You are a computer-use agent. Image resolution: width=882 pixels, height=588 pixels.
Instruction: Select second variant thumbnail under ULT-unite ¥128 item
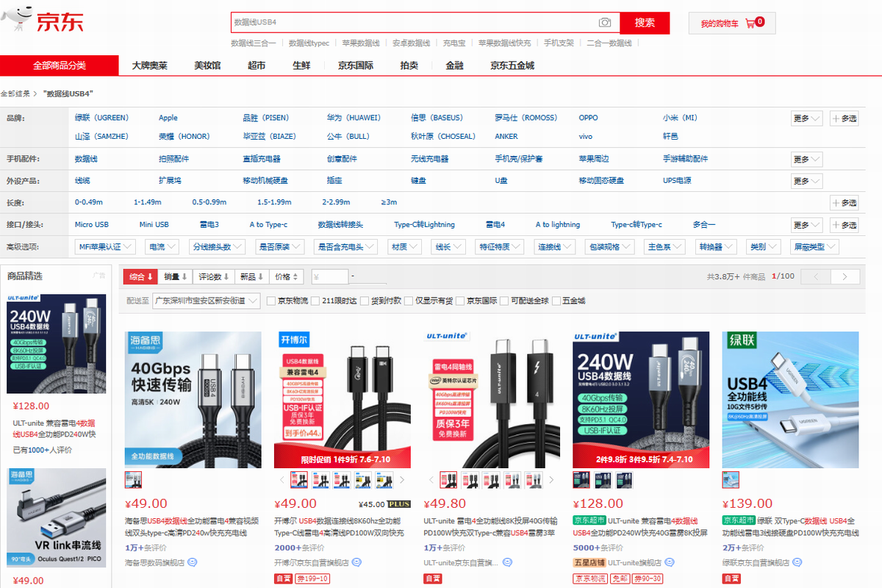(x=601, y=480)
